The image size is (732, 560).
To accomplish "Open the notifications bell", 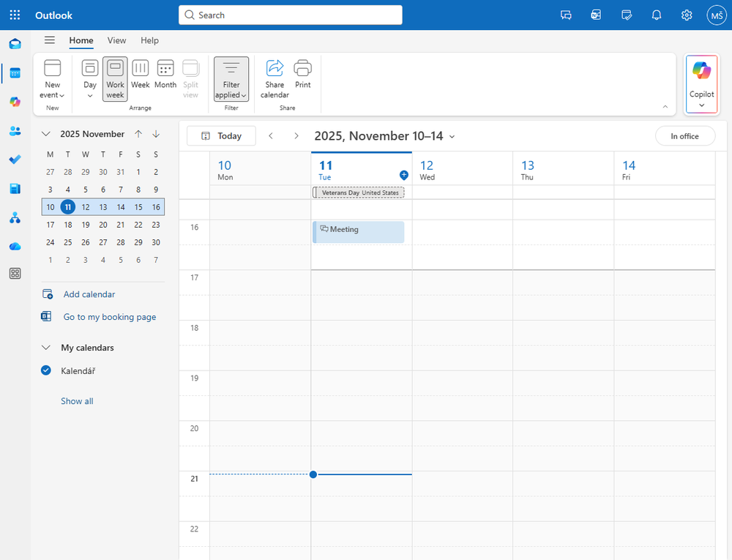I will coord(657,15).
